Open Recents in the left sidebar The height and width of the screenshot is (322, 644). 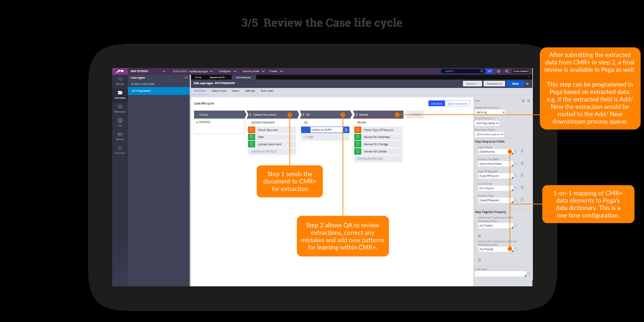point(120,81)
